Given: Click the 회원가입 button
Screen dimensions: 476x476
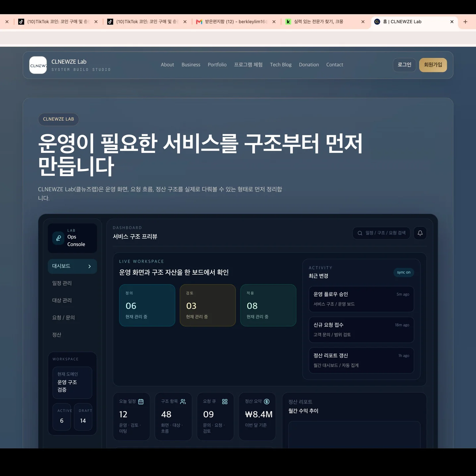Looking at the screenshot, I should click(x=433, y=65).
